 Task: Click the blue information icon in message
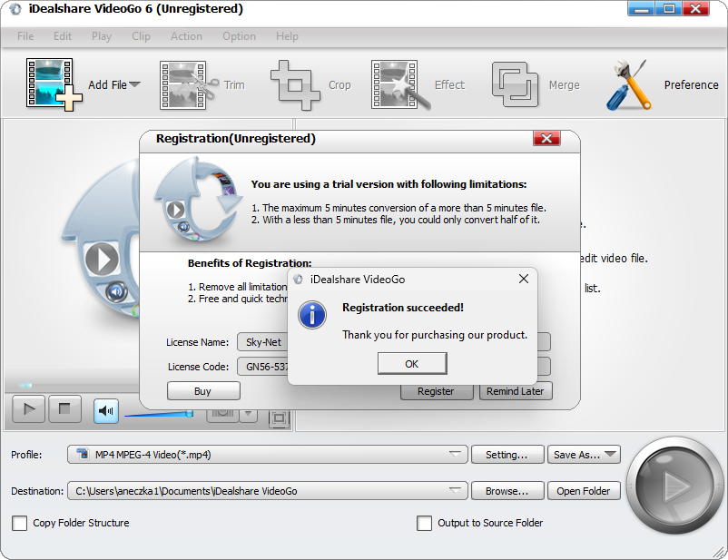[312, 315]
